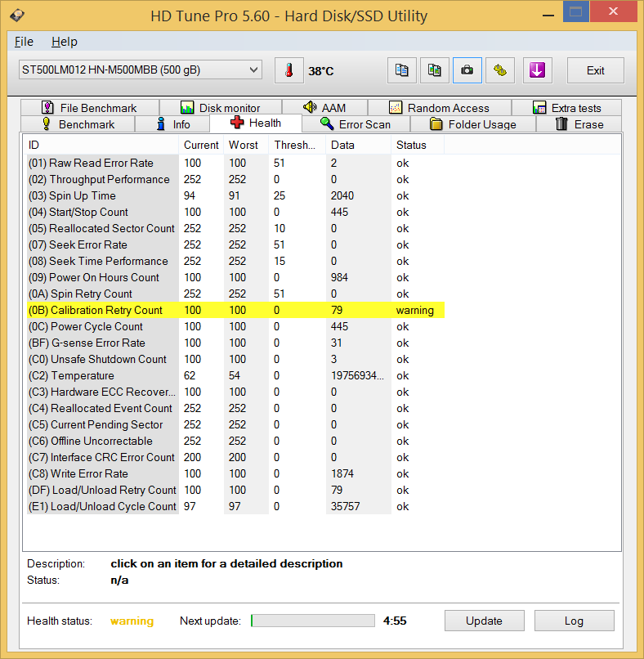Select the Spin Retry Count row
The width and height of the screenshot is (644, 659).
[x=235, y=294]
